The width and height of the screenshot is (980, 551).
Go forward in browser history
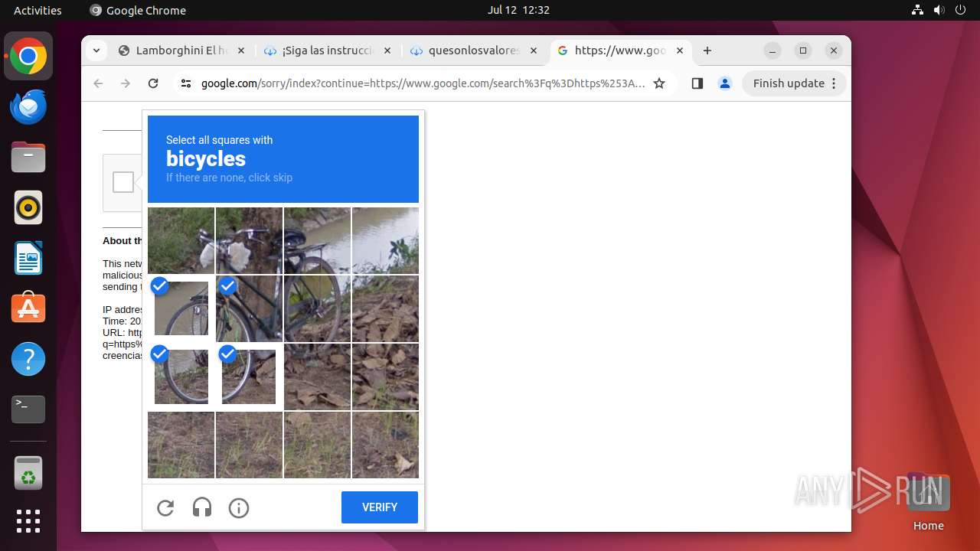[126, 83]
